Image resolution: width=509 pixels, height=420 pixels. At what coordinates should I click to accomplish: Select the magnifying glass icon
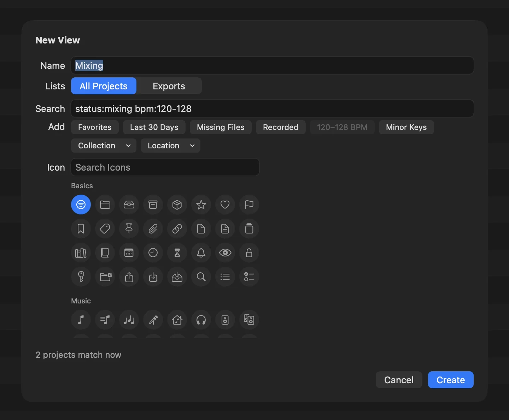coord(201,277)
